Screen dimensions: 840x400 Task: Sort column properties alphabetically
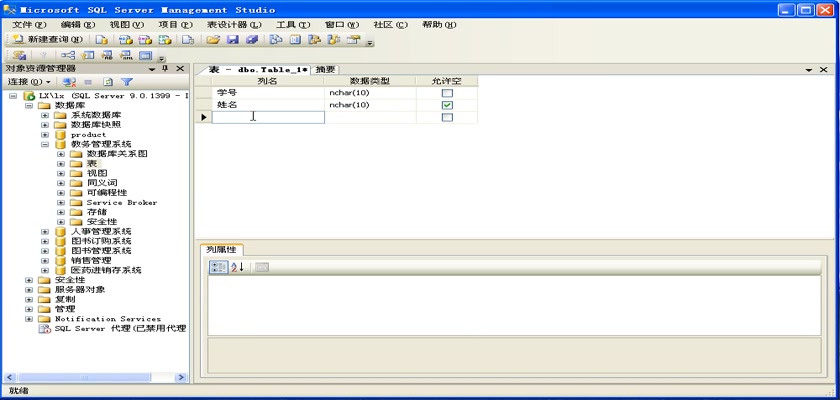237,267
